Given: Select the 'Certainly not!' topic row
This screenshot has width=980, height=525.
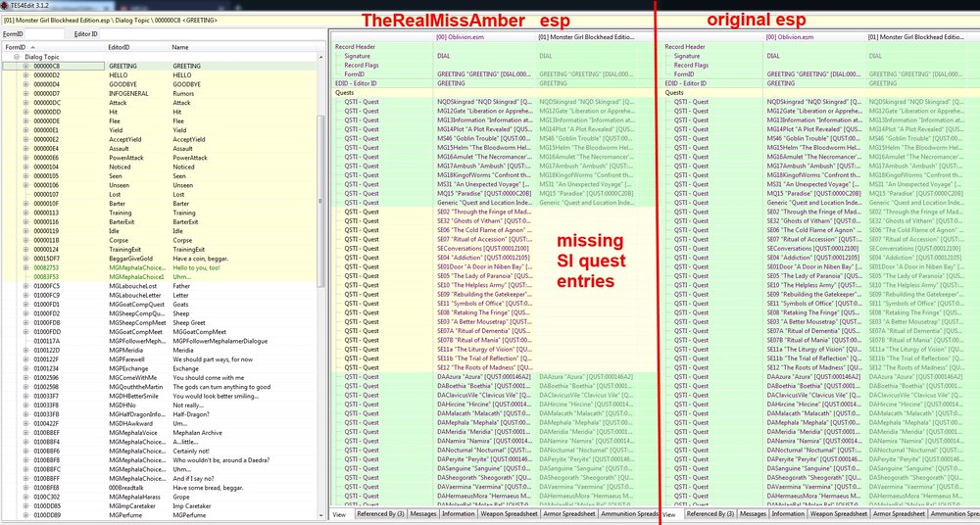Looking at the screenshot, I should click(160, 451).
